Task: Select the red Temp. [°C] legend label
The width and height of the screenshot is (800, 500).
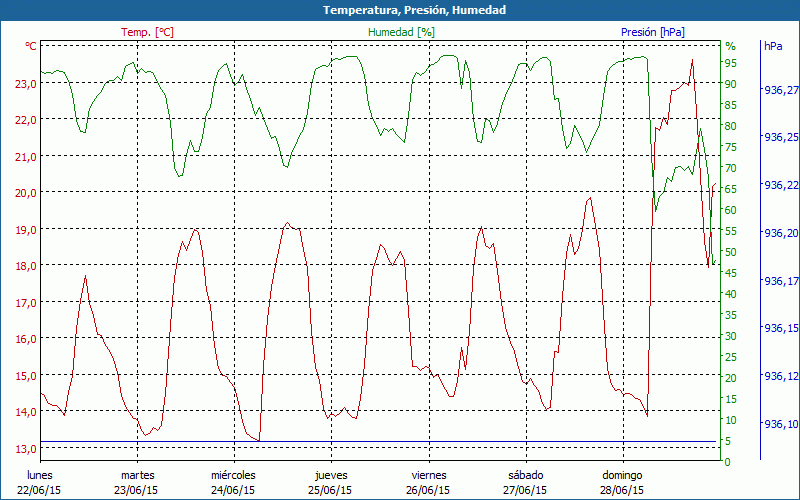Action: [x=147, y=32]
